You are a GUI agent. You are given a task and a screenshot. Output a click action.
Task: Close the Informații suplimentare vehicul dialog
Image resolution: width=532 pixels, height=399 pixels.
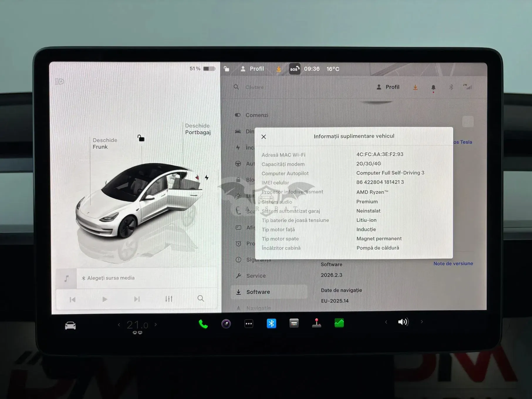pyautogui.click(x=264, y=137)
